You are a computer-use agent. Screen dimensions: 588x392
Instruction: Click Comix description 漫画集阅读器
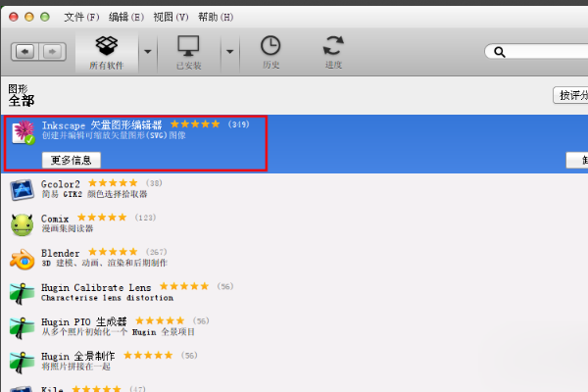pyautogui.click(x=67, y=228)
